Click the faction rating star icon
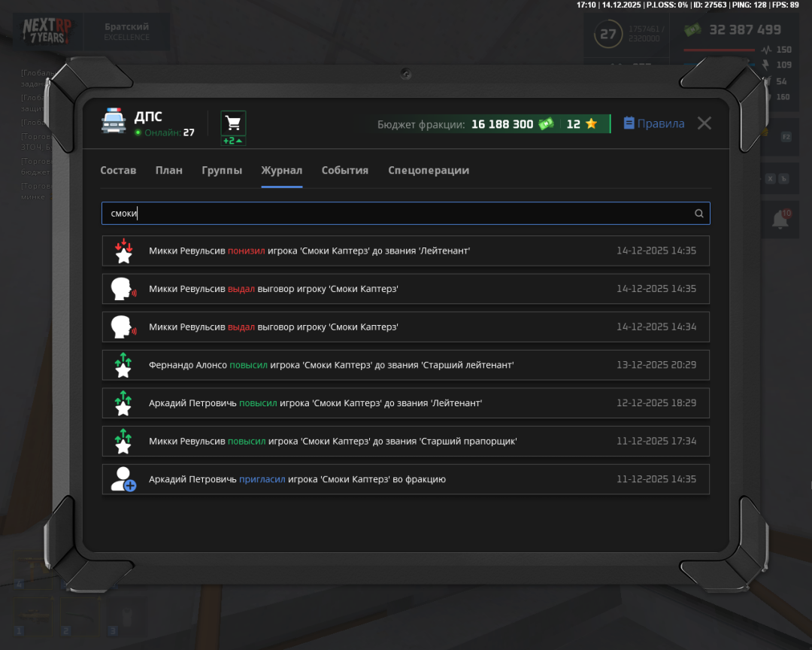 pos(591,124)
